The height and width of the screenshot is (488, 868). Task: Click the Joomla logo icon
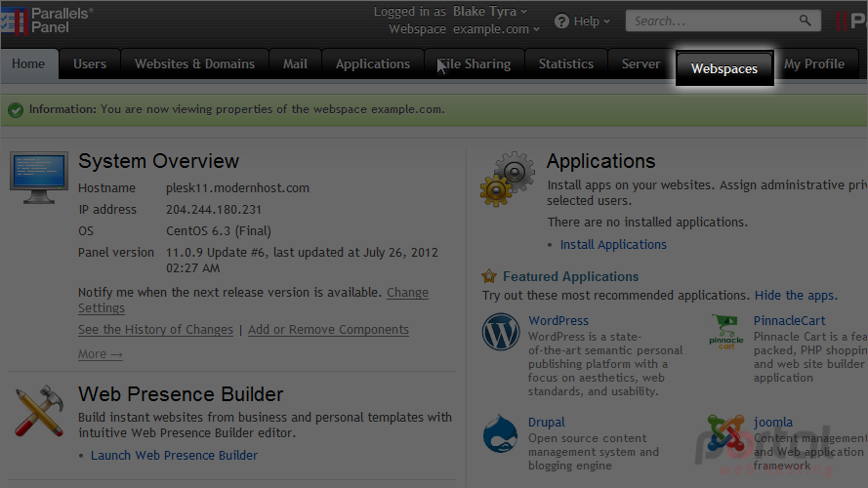pyautogui.click(x=725, y=433)
